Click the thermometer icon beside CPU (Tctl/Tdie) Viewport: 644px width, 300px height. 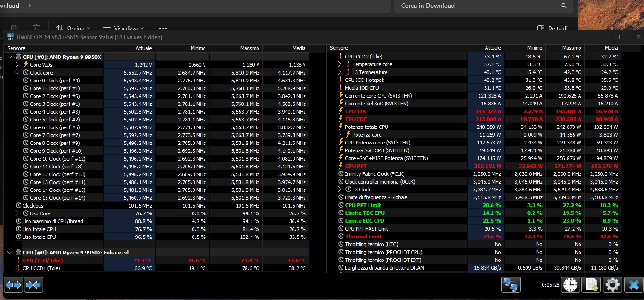(x=18, y=260)
